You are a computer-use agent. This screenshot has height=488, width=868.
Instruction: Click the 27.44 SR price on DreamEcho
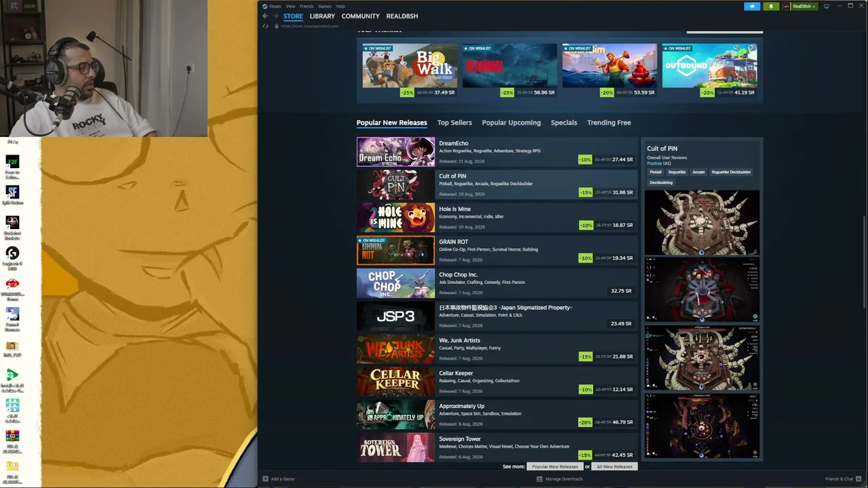(x=622, y=160)
